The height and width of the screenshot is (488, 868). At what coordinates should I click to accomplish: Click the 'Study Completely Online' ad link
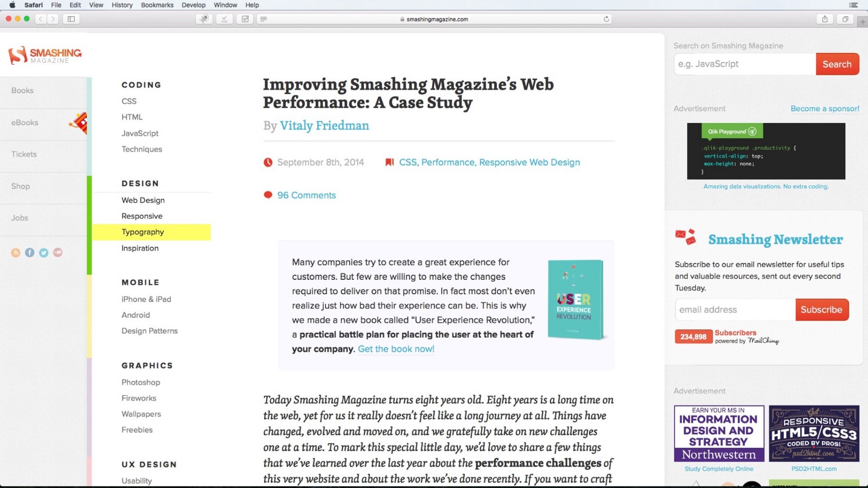tap(719, 469)
